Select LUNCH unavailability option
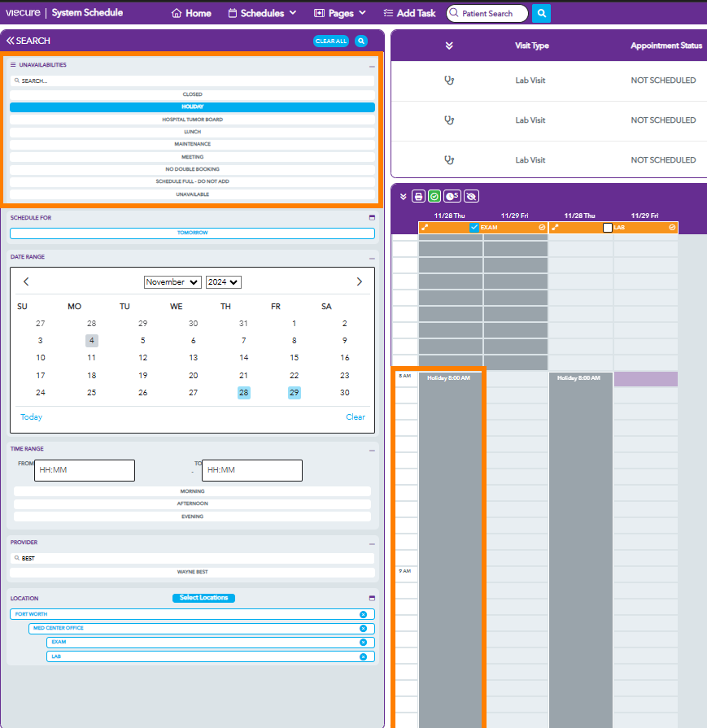The height and width of the screenshot is (728, 707). (192, 132)
